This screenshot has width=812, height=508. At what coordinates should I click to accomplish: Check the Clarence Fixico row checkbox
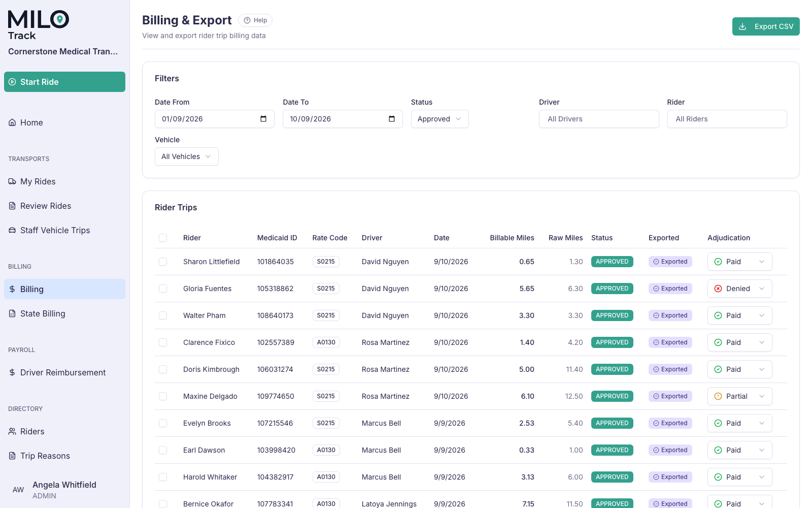163,342
